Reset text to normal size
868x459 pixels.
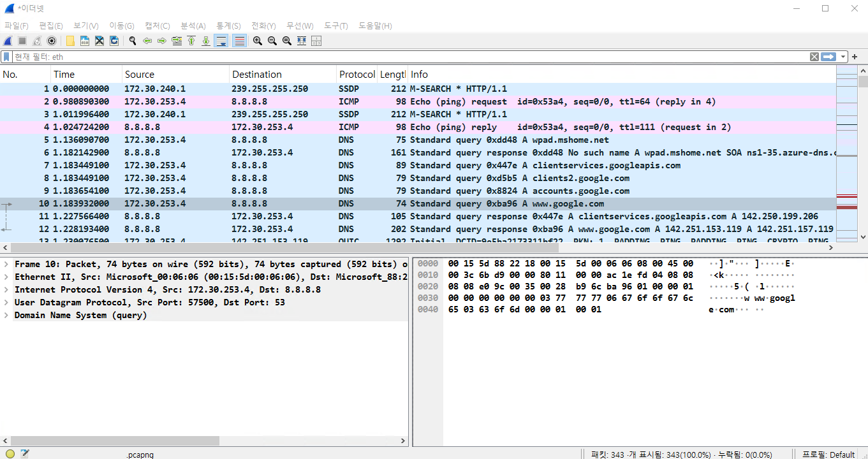tap(287, 41)
